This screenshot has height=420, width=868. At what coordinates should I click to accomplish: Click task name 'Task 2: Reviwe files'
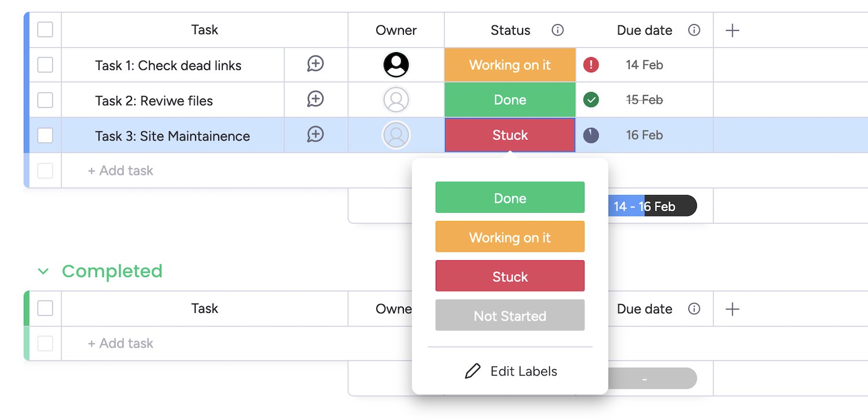tap(154, 101)
